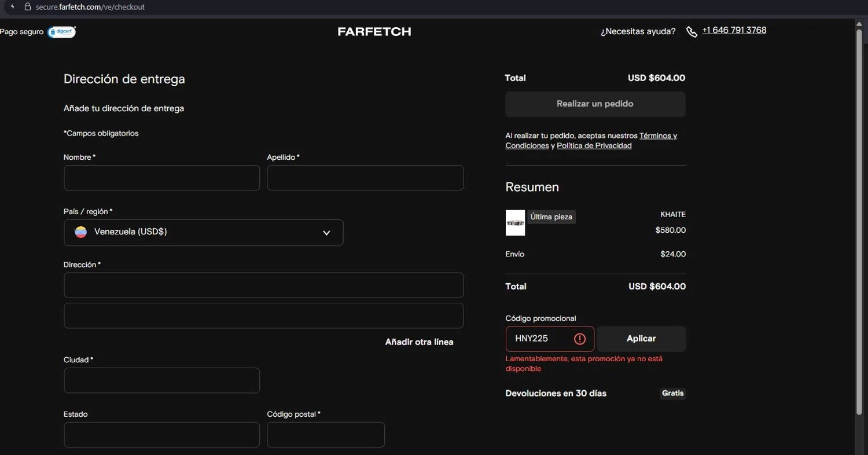The width and height of the screenshot is (868, 455).
Task: Focus the second Dirección line field
Action: [x=263, y=315]
